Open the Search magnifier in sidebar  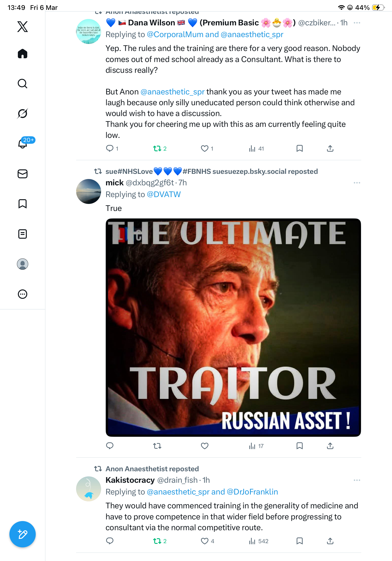click(x=23, y=84)
